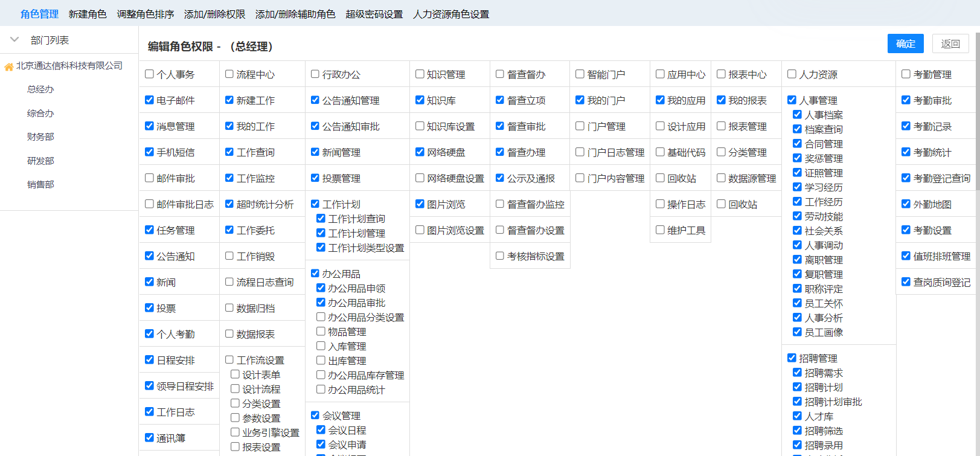Click the vertical scrollbar on the right edge

click(977, 181)
